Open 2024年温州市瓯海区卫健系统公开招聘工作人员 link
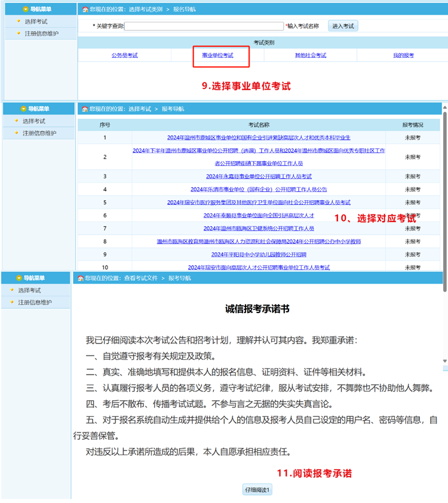This screenshot has width=448, height=503. (x=259, y=229)
